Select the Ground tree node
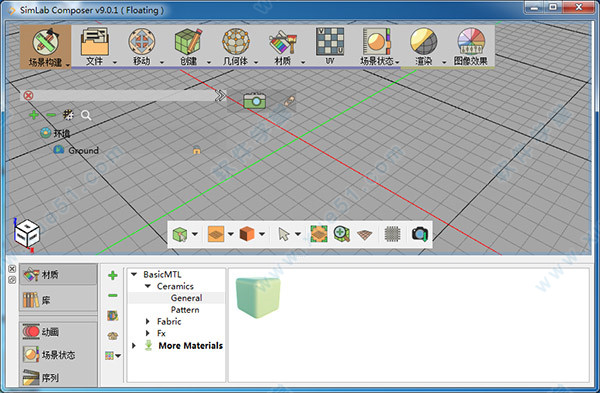 (x=76, y=150)
